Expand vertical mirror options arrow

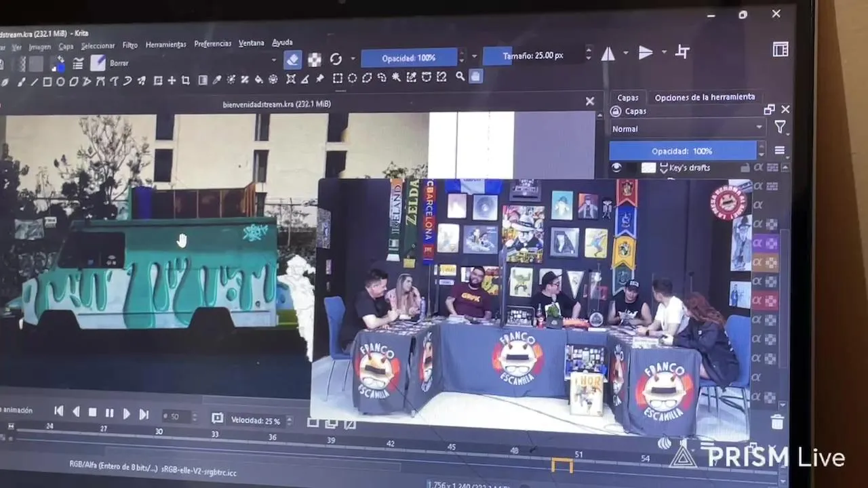pyautogui.click(x=663, y=52)
